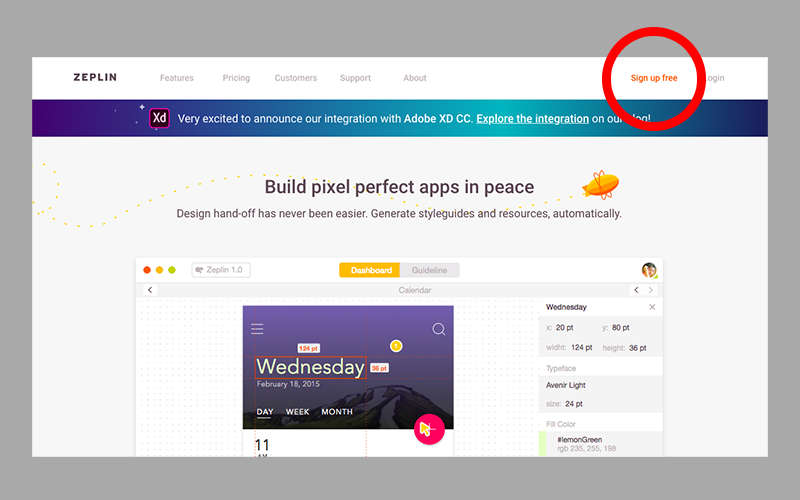
Task: Switch to the Dashboard toggle segment
Action: pos(370,270)
